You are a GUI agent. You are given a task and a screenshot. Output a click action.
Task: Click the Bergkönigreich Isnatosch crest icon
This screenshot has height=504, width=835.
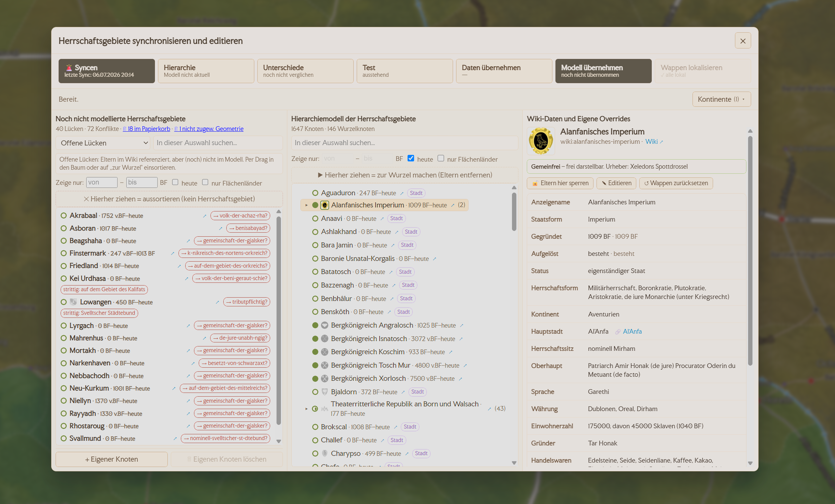coord(325,339)
